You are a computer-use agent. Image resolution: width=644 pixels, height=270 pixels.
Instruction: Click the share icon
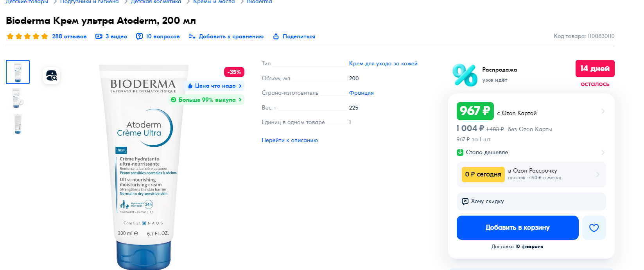[276, 36]
